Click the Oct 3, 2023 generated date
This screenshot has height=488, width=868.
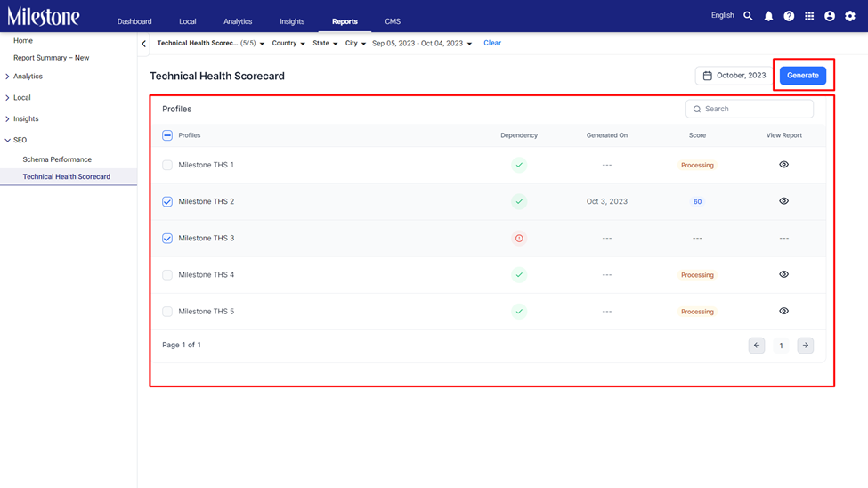(607, 201)
